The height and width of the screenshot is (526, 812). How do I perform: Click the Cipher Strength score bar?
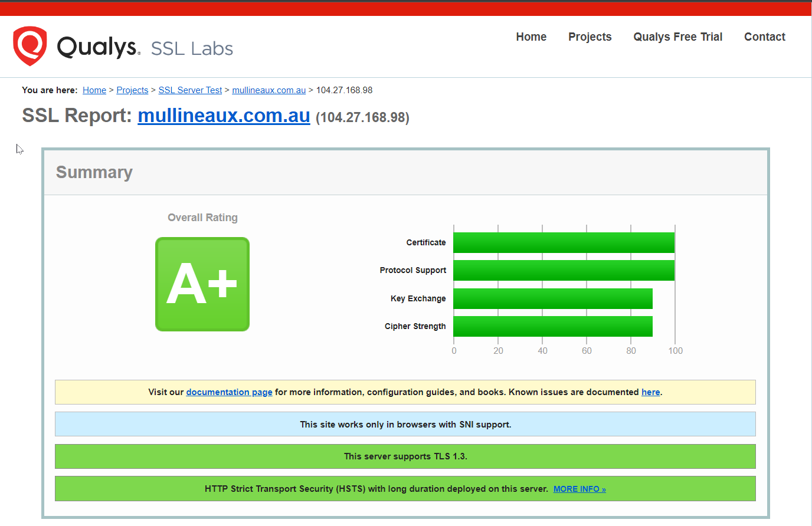click(553, 326)
